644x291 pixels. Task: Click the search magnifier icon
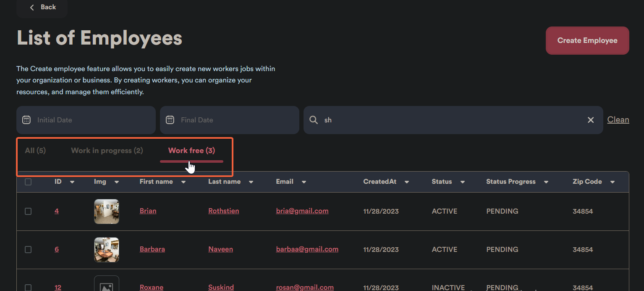click(314, 120)
